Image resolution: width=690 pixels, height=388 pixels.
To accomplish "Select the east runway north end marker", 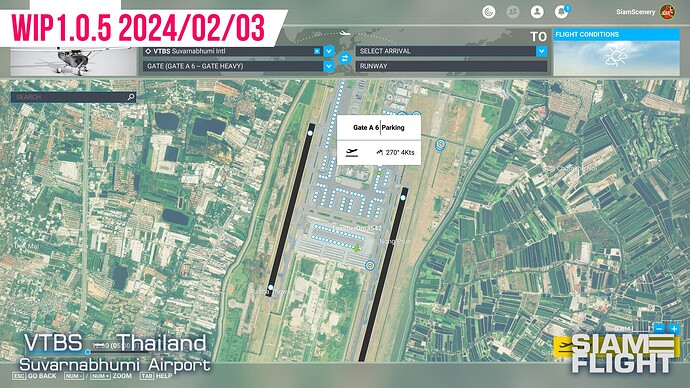I will point(403,198).
